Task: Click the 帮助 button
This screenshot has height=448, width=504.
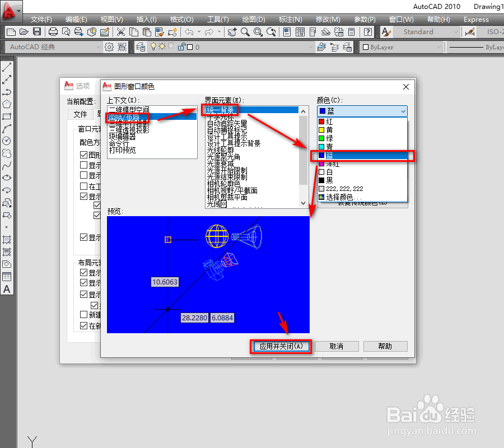Action: click(x=385, y=347)
